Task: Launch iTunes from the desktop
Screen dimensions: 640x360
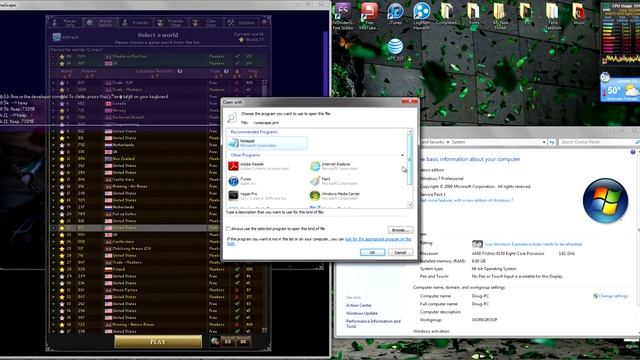Action: coord(395,14)
